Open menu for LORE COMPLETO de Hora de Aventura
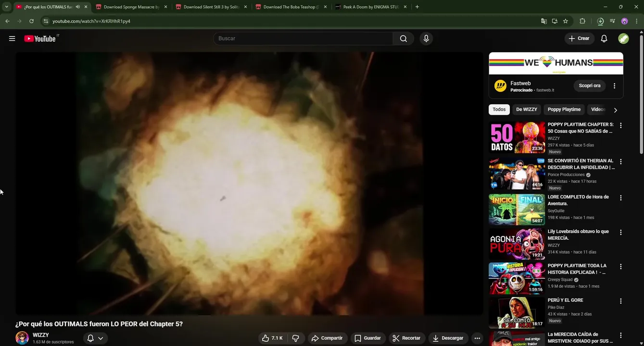Image resolution: width=644 pixels, height=346 pixels. (x=620, y=198)
